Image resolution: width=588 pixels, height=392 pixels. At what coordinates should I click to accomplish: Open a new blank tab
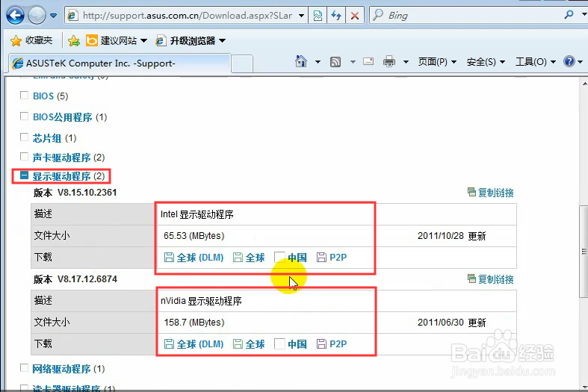(242, 63)
